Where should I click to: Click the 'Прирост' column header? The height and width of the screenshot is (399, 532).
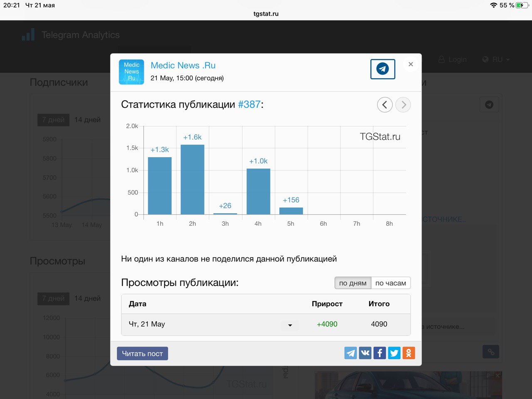(327, 304)
